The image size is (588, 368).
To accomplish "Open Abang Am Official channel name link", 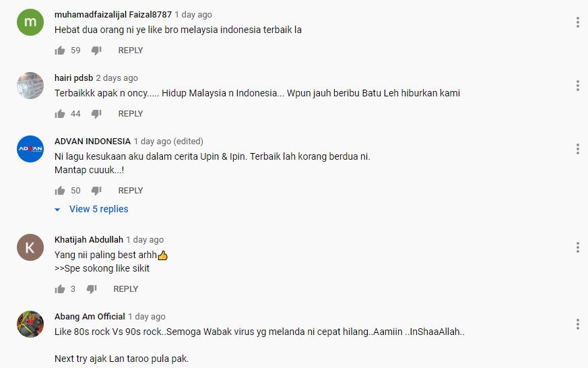I will pos(90,317).
